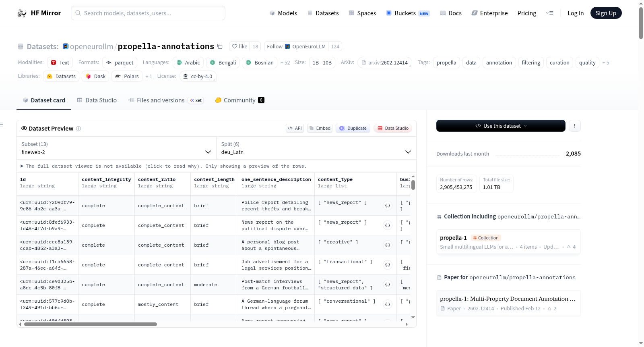Expand the Use this dataset dropdown
Image resolution: width=644 pixels, height=347 pixels.
[x=501, y=126]
